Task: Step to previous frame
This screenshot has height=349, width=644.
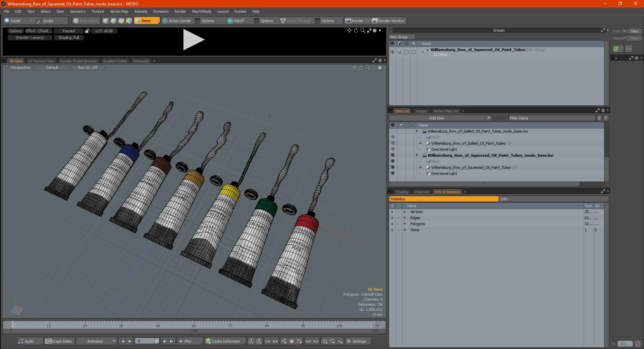Action: 130,341
